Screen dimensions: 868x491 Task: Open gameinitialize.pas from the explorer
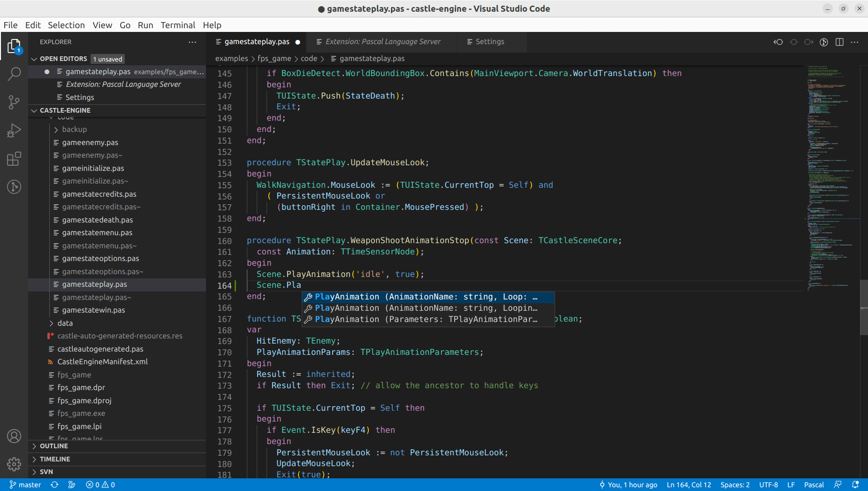[93, 168]
